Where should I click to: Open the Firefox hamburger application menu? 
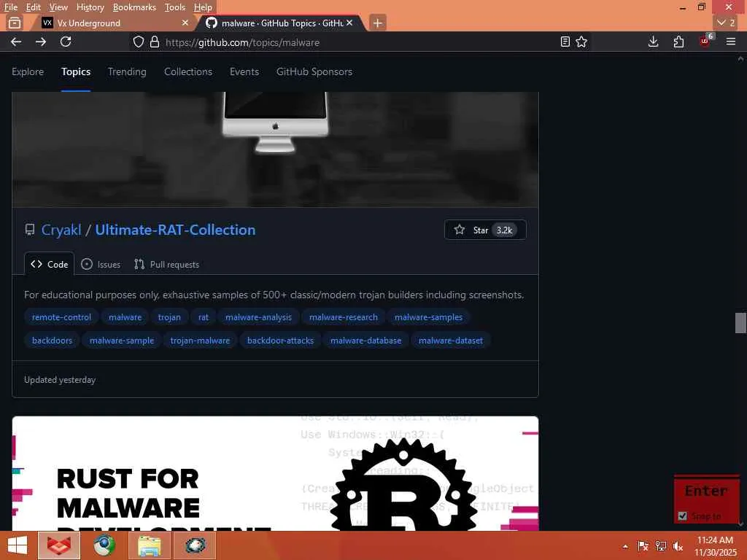[731, 42]
